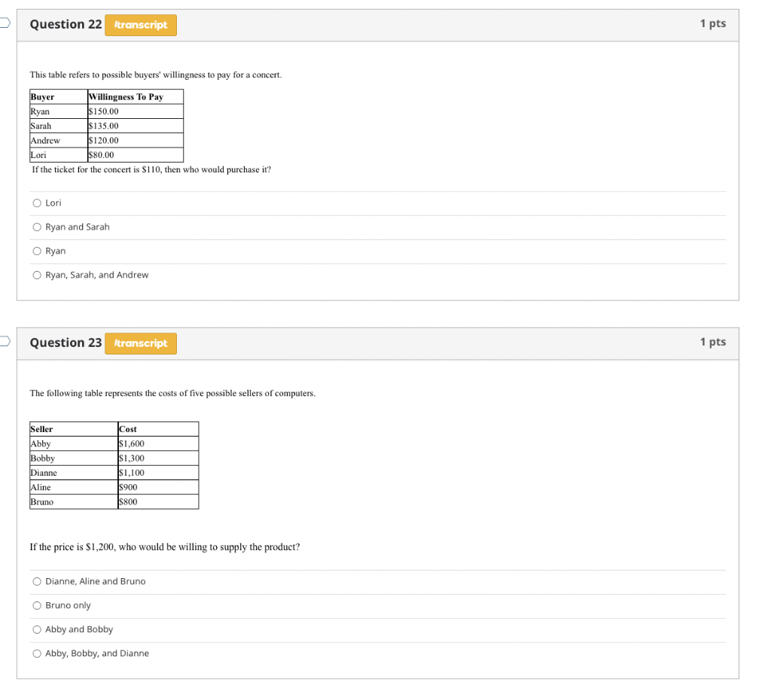This screenshot has width=771, height=700.
Task: Open the transcript button for Question 23
Action: [x=141, y=344]
